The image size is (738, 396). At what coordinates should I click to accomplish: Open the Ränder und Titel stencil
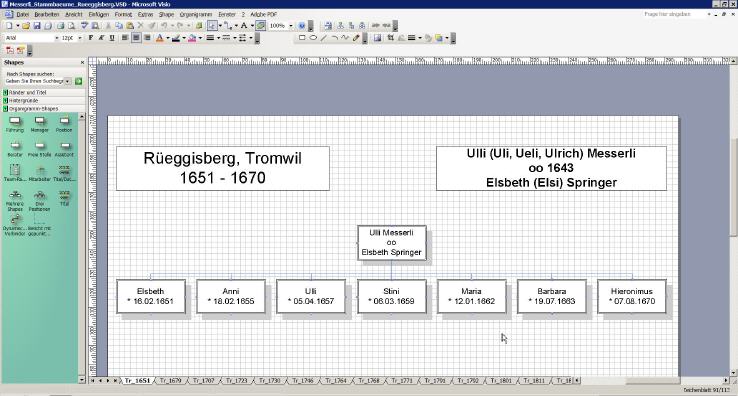pos(27,93)
